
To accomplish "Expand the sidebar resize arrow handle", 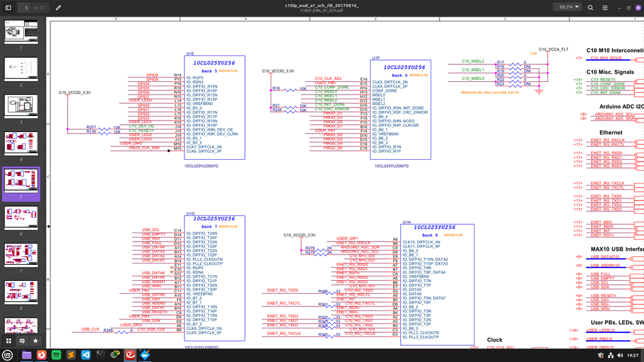I will pyautogui.click(x=48, y=226).
